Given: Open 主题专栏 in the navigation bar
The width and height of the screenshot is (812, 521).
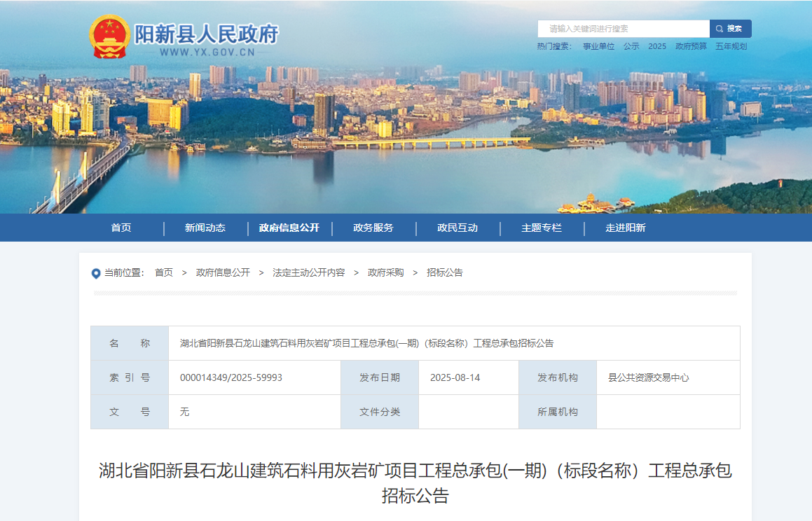Looking at the screenshot, I should (542, 228).
